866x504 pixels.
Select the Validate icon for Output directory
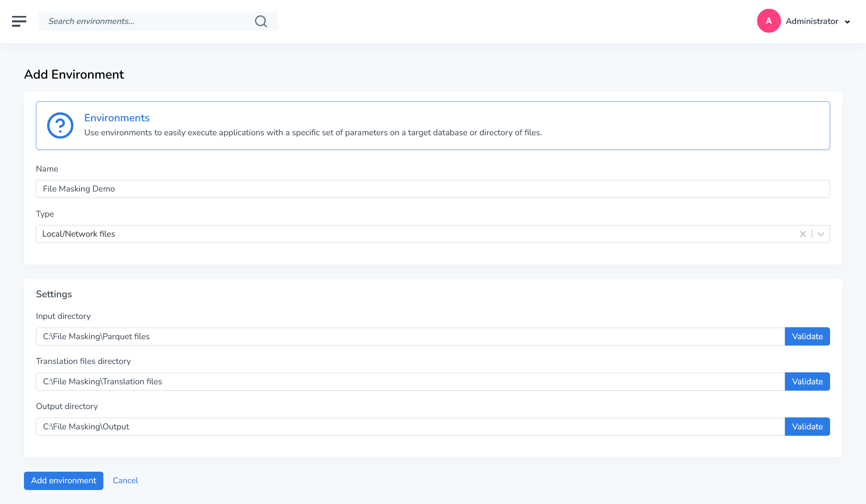807,426
